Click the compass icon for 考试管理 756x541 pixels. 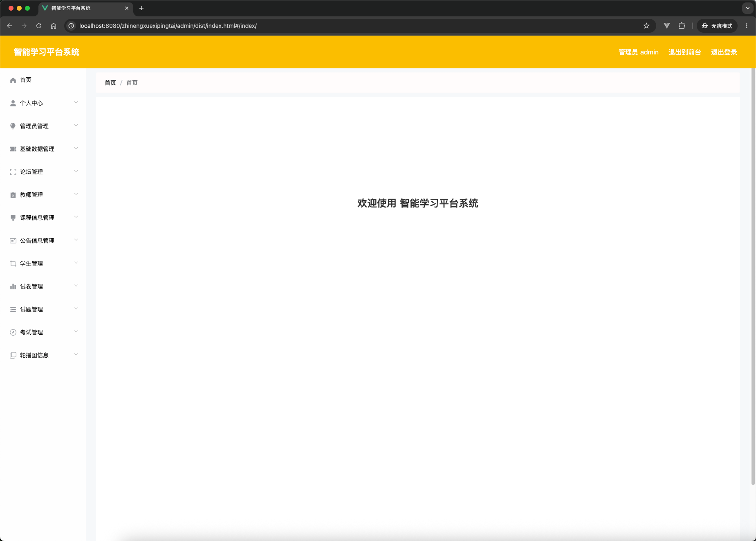(13, 332)
